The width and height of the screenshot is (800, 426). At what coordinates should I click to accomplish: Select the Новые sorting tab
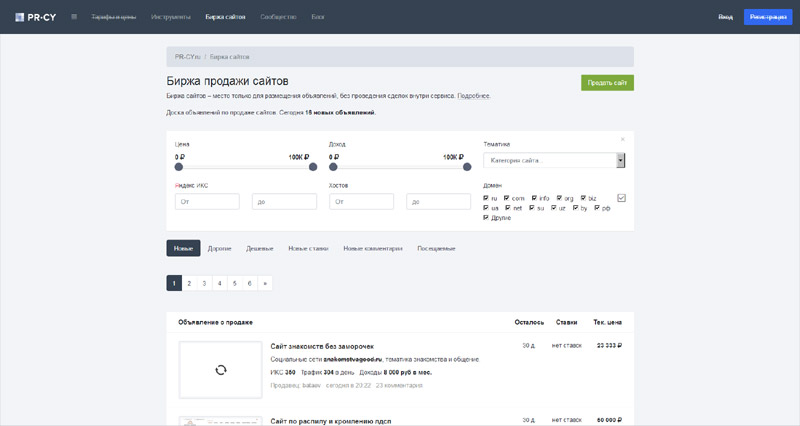[x=183, y=248]
